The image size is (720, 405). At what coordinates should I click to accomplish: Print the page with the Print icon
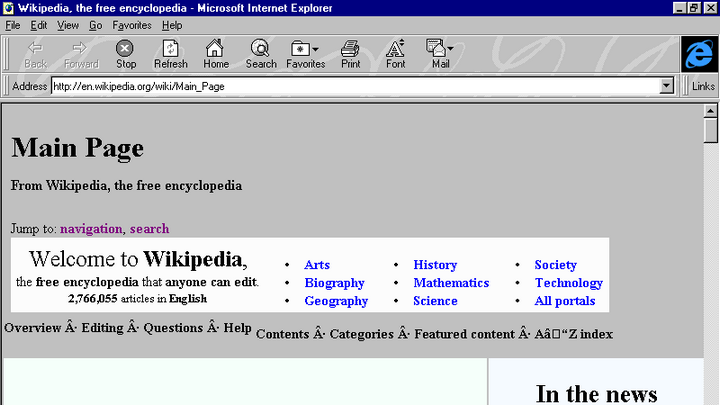[x=350, y=54]
